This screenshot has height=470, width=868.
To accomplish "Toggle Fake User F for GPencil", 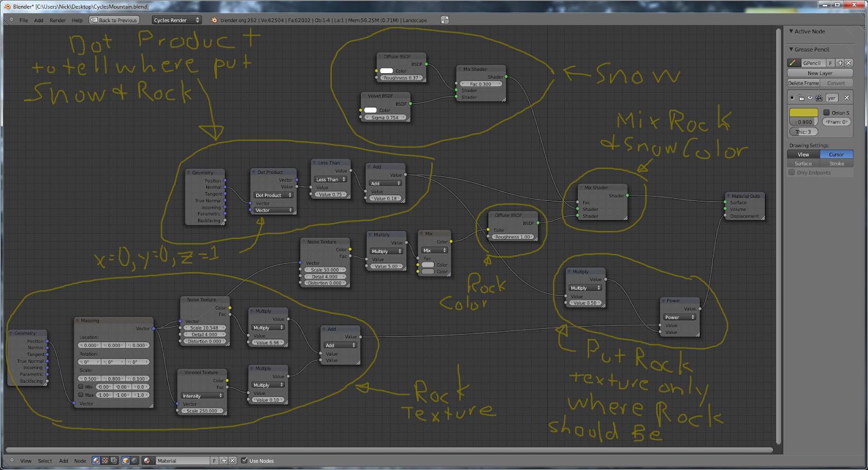I will [x=831, y=63].
